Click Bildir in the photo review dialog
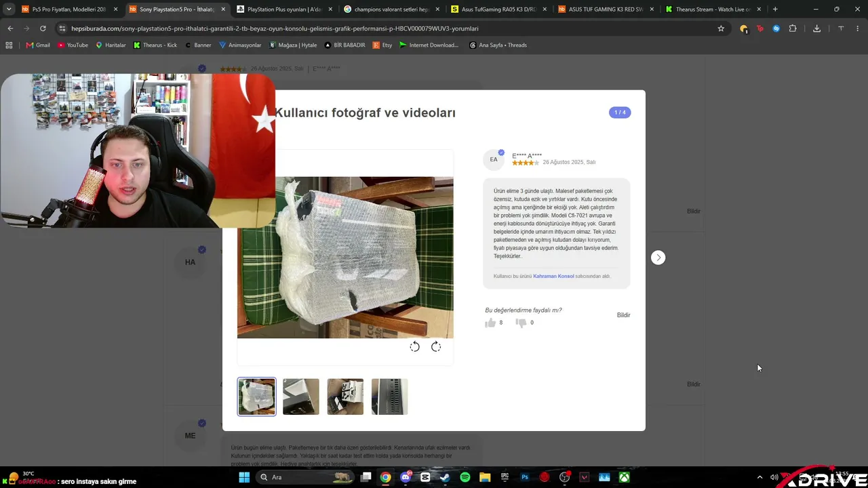 point(623,315)
